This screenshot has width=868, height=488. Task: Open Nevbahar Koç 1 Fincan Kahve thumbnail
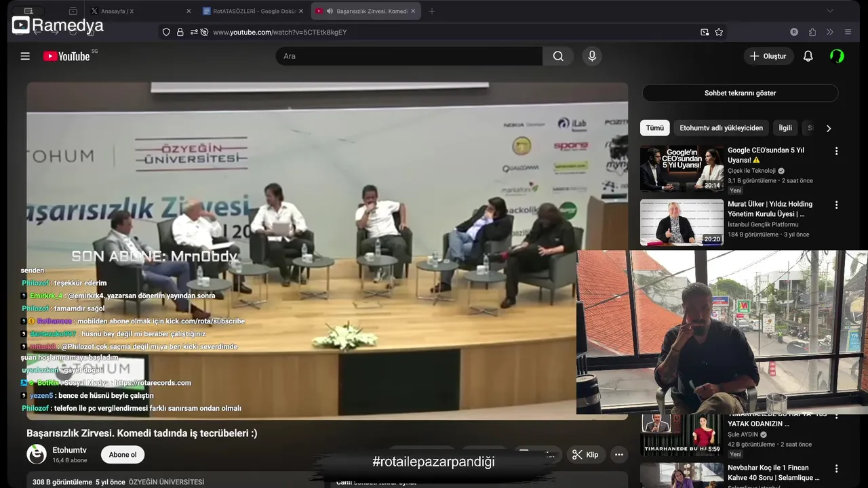pyautogui.click(x=682, y=476)
